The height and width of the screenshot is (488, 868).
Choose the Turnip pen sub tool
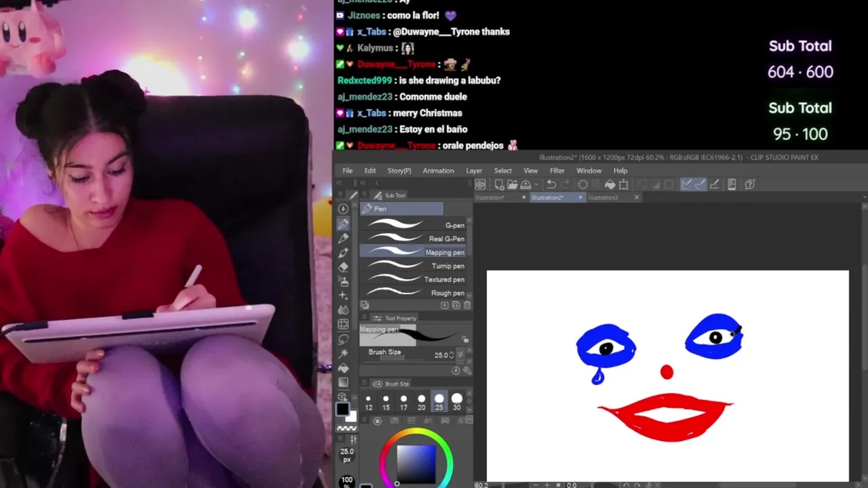413,266
